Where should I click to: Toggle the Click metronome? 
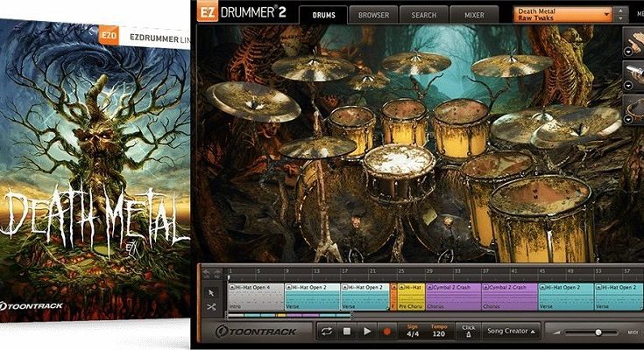click(x=469, y=332)
